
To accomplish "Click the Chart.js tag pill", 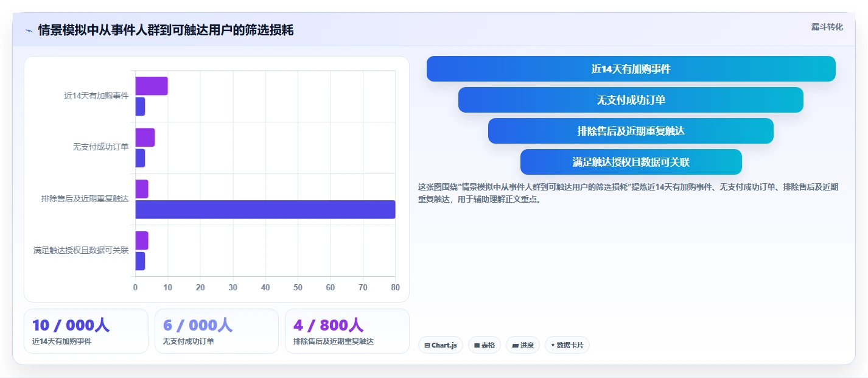I will [441, 345].
